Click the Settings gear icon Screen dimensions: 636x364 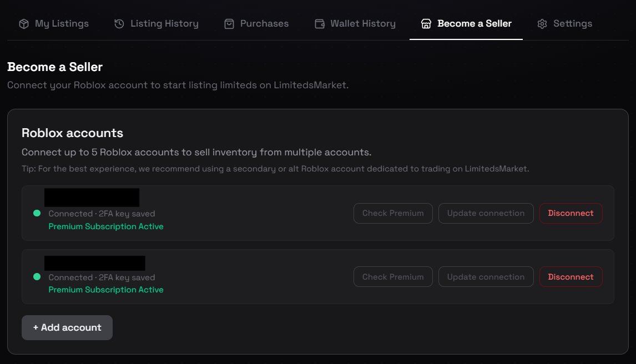542,24
